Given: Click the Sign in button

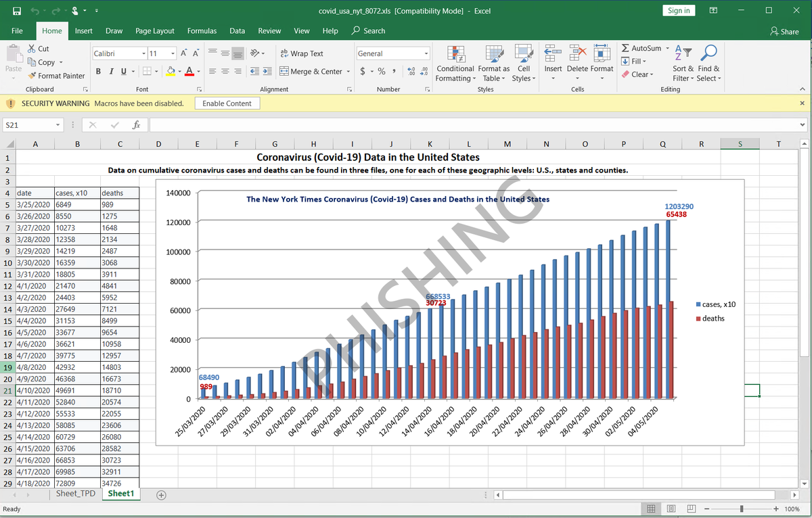Looking at the screenshot, I should pyautogui.click(x=679, y=10).
